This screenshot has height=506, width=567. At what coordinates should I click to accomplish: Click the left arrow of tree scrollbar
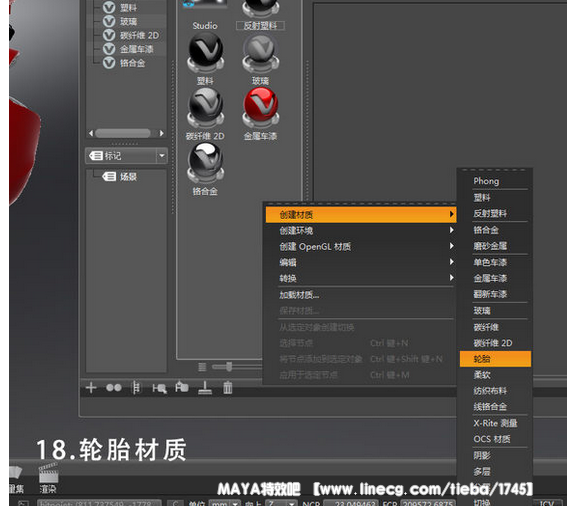91,133
